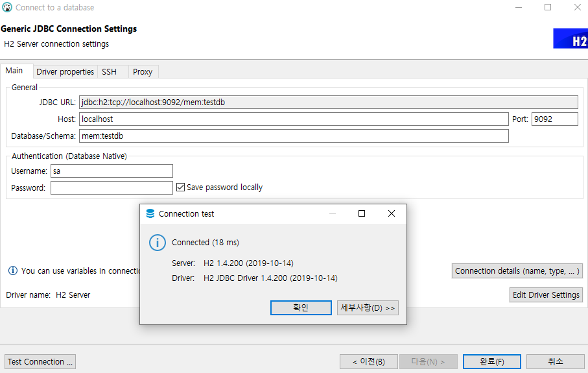Image resolution: width=588 pixels, height=373 pixels.
Task: Click the JDBC URL field
Action: [x=329, y=102]
